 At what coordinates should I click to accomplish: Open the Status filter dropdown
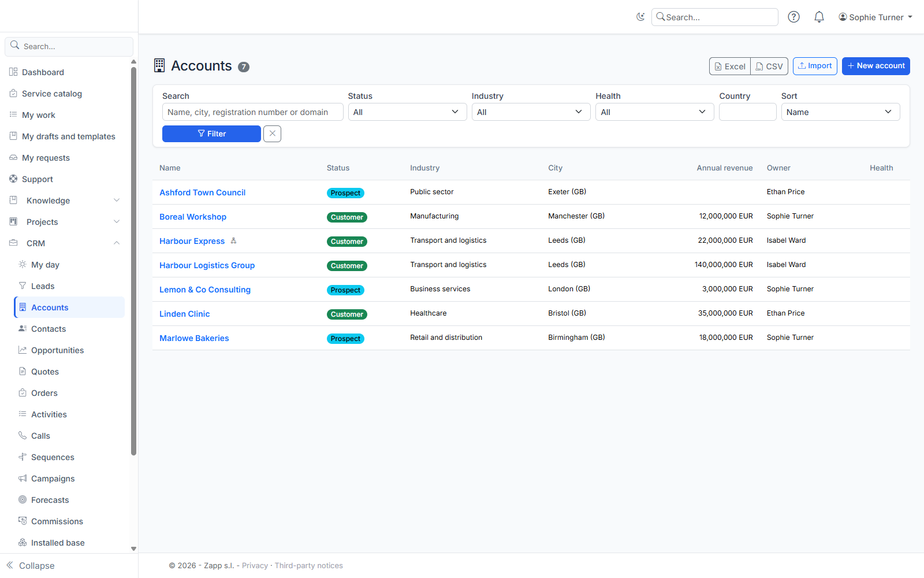(x=407, y=112)
